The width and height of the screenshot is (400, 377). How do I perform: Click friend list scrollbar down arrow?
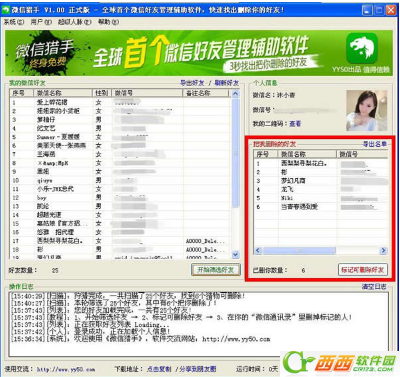[235, 255]
